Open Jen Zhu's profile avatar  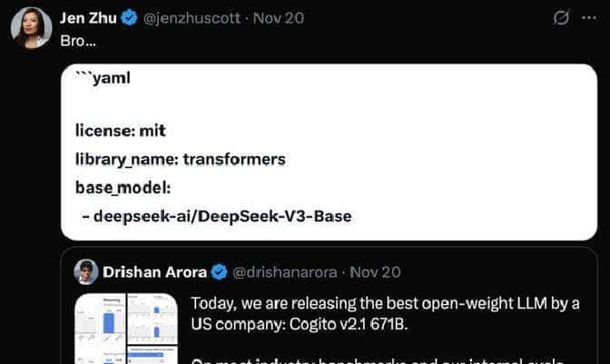(30, 27)
